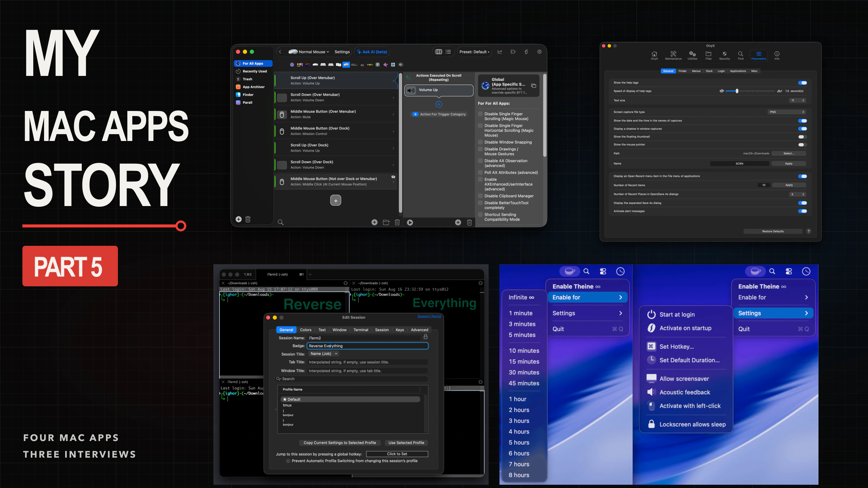Click trash icon in BetterTouchTool sidebar bottom
The width and height of the screenshot is (868, 488).
(x=248, y=219)
